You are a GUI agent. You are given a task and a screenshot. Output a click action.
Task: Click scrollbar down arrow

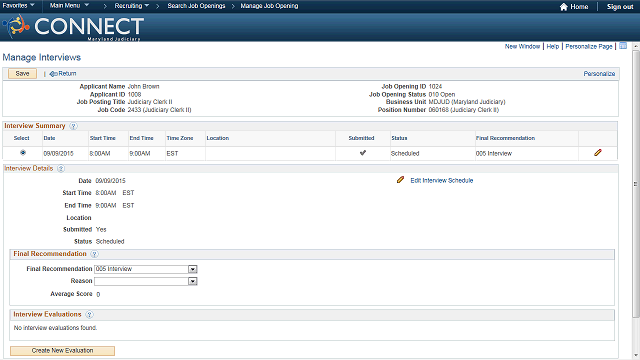click(636, 356)
